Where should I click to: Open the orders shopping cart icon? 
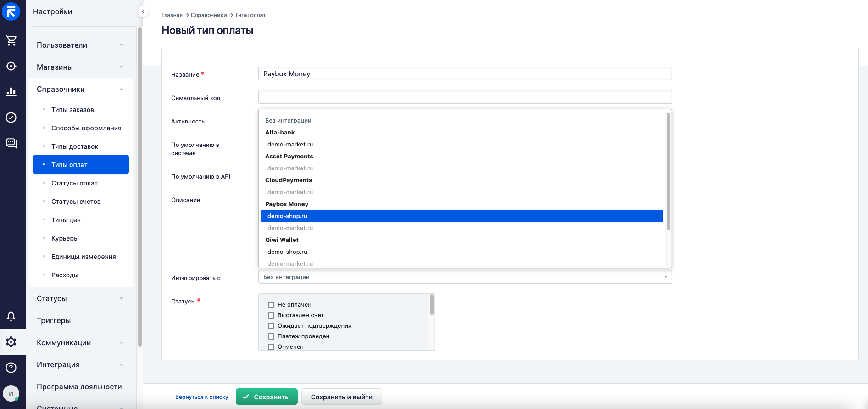point(11,40)
